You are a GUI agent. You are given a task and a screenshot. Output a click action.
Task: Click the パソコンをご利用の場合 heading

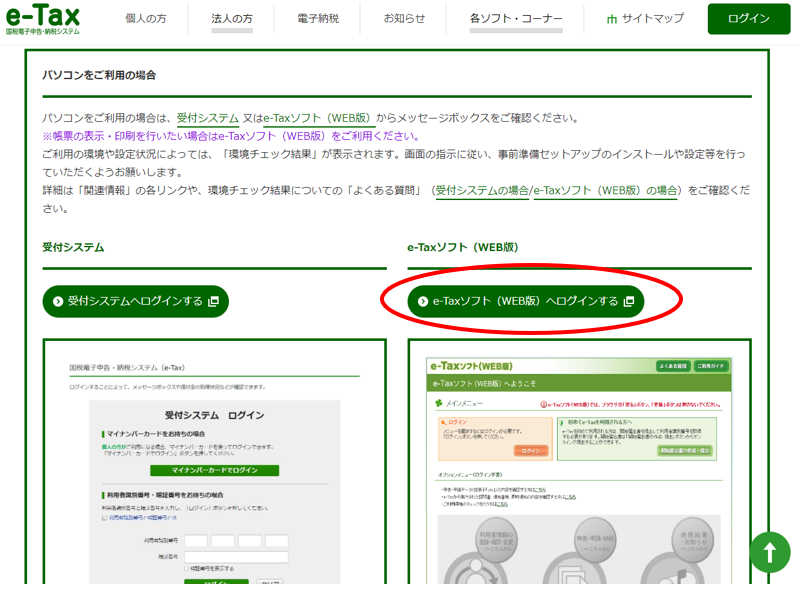click(99, 75)
